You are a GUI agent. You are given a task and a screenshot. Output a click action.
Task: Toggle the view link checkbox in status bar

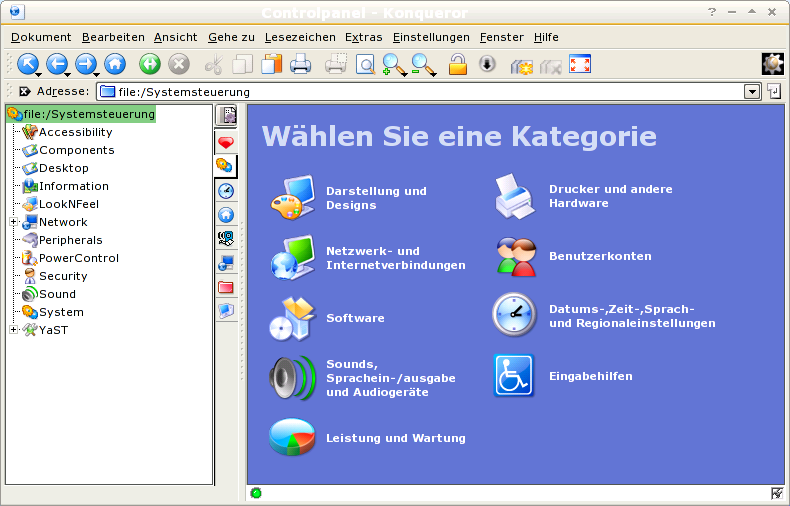[776, 493]
